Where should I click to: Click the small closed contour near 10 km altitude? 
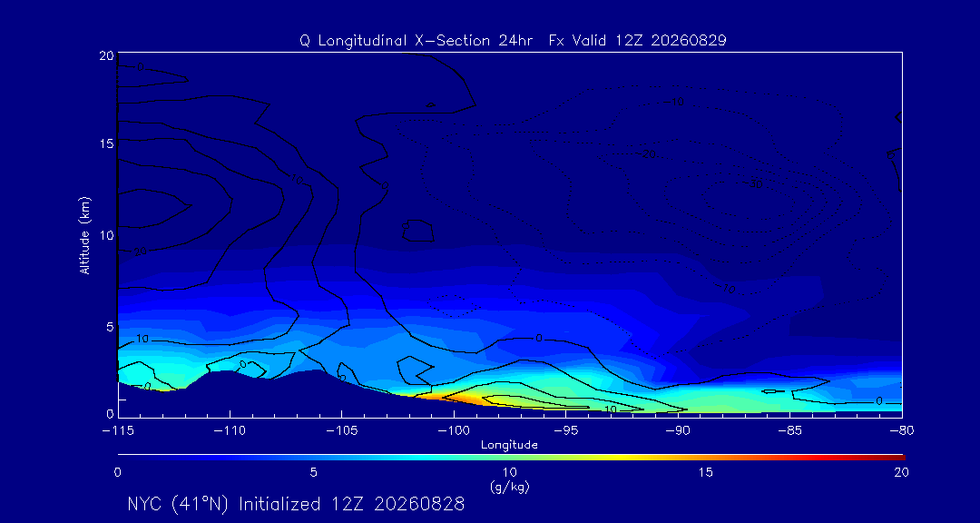pos(417,231)
